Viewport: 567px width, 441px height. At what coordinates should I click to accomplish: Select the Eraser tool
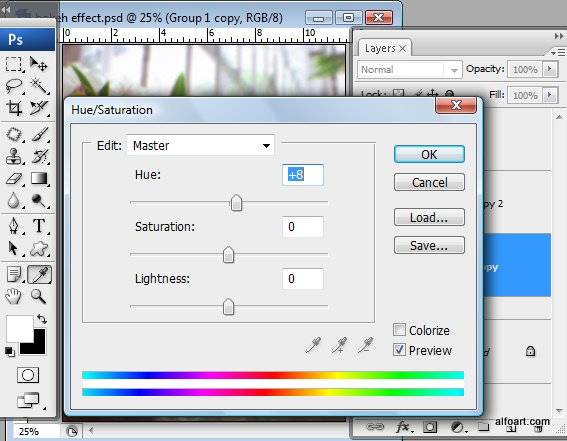pyautogui.click(x=14, y=179)
